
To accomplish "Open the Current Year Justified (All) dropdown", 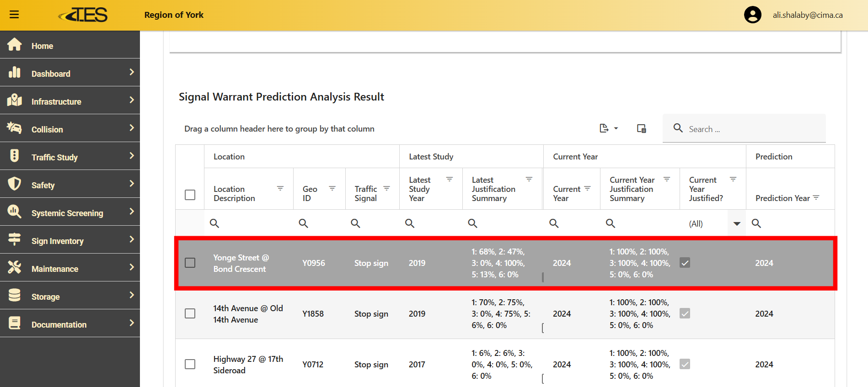I will click(x=736, y=223).
